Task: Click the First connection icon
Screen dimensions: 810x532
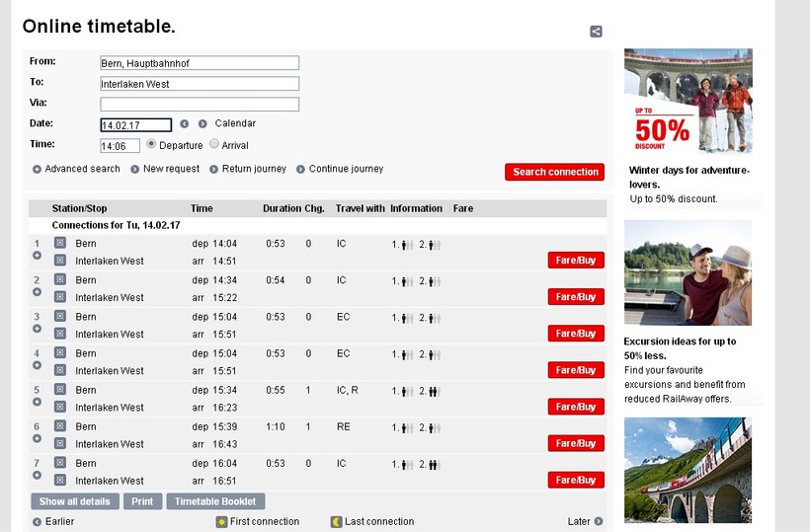Action: click(x=222, y=521)
